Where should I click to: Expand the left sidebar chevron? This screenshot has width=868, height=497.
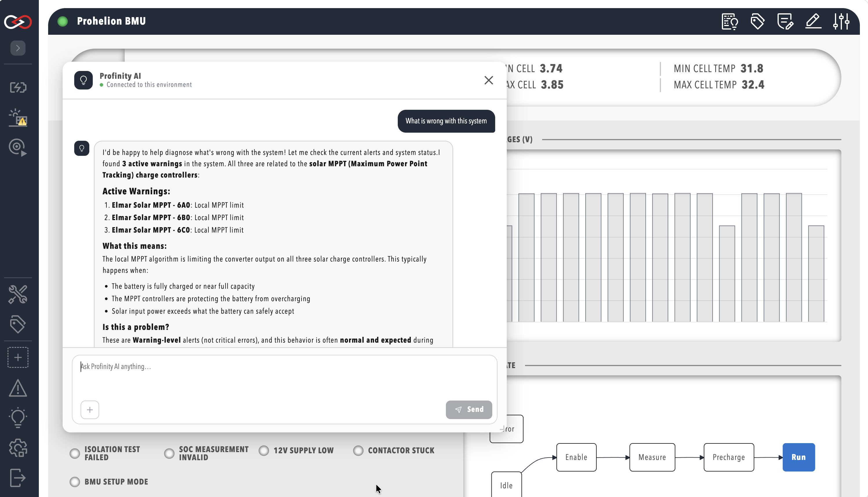[18, 48]
